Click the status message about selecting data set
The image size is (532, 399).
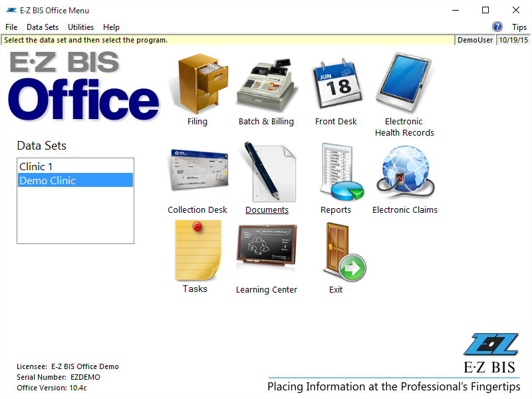pyautogui.click(x=86, y=40)
